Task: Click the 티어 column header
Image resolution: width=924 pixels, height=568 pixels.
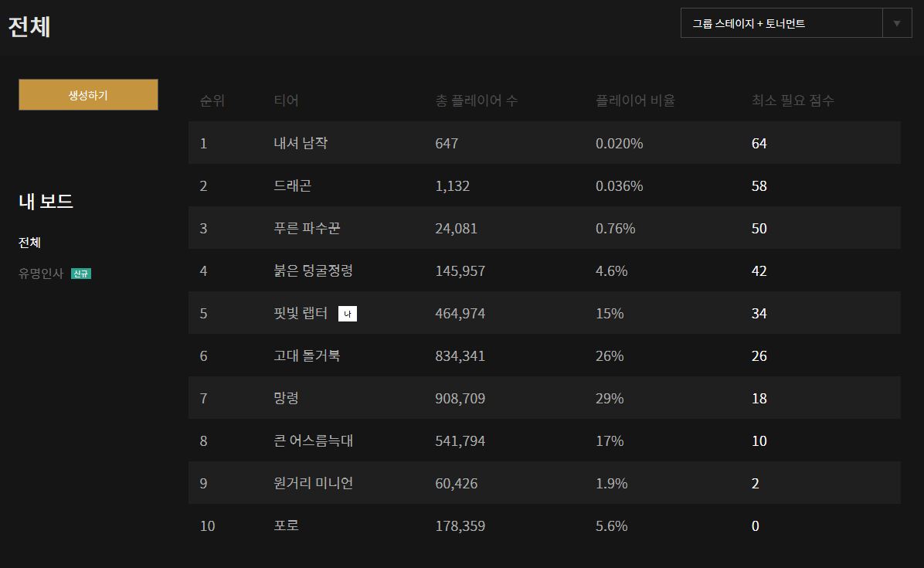Action: click(x=286, y=100)
